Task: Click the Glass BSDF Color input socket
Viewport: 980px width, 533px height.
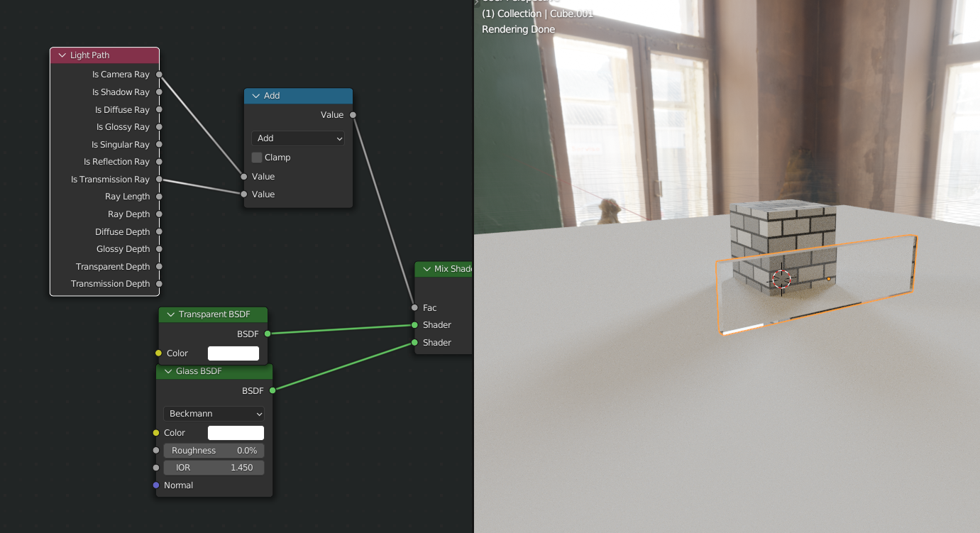Action: (x=156, y=433)
